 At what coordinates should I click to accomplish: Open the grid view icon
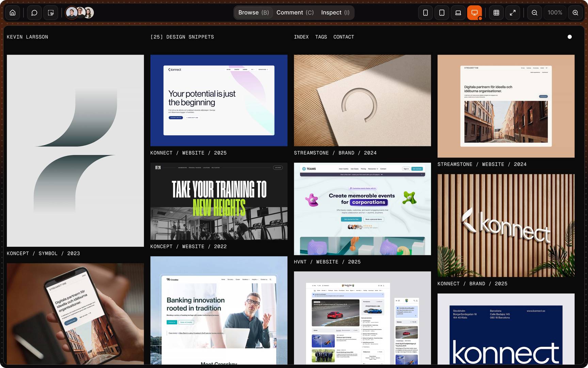pos(496,13)
